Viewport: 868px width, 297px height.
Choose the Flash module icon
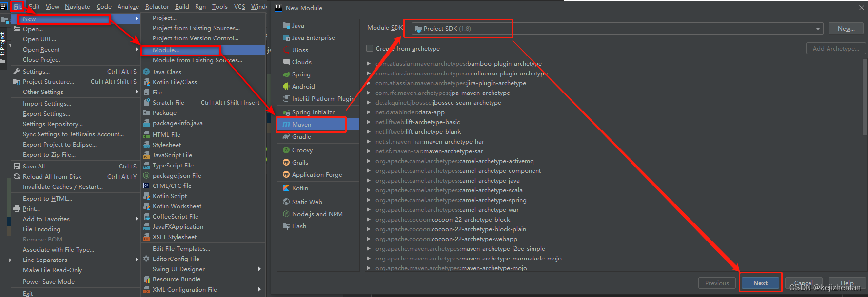[286, 226]
